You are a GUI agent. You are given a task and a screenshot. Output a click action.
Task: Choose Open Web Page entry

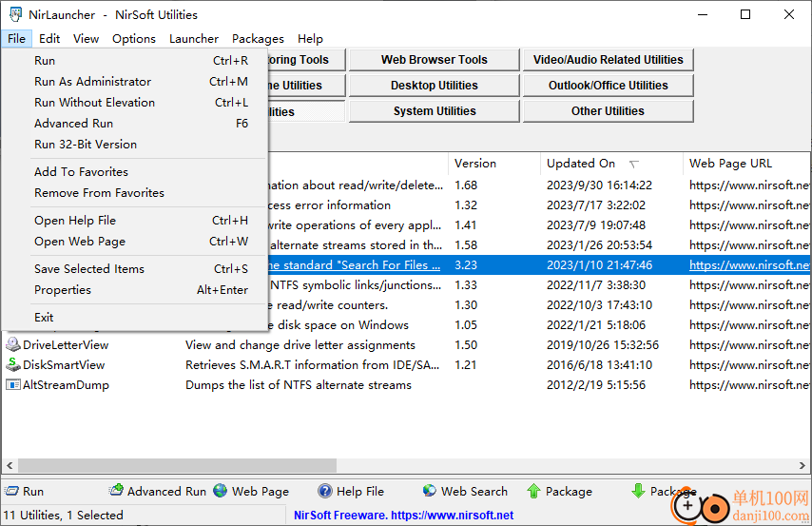point(135,242)
